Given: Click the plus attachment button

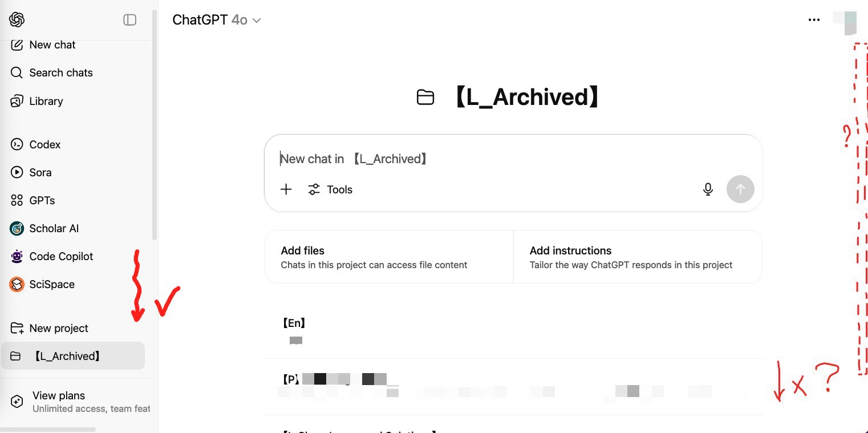Looking at the screenshot, I should click(x=286, y=189).
